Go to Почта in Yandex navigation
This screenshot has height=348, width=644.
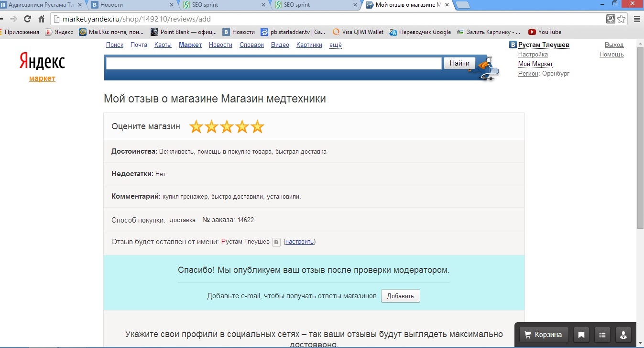[139, 45]
